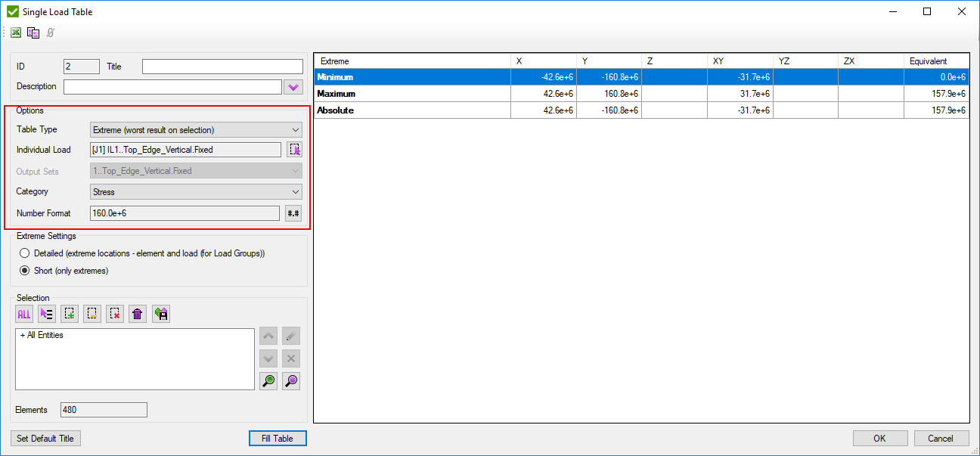Delete selection entry with gray X icon
The image size is (980, 456).
[x=291, y=358]
